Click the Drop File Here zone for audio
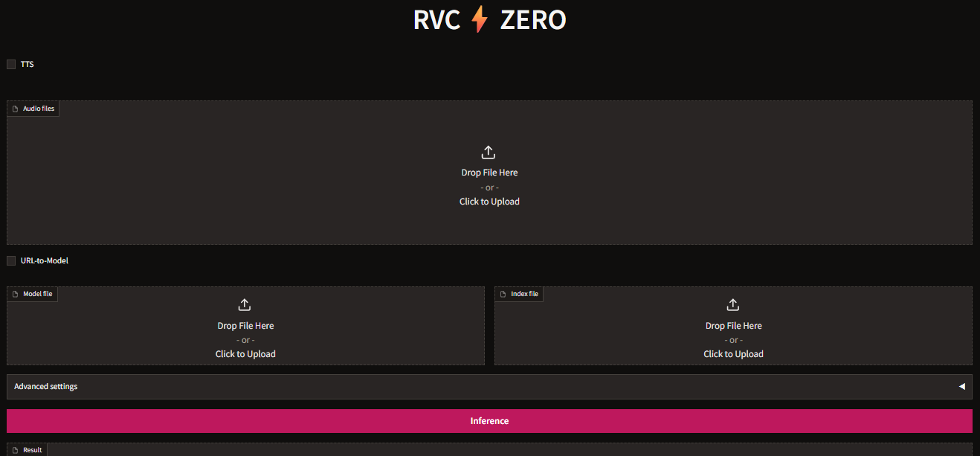Image resolution: width=980 pixels, height=456 pixels. (x=489, y=172)
